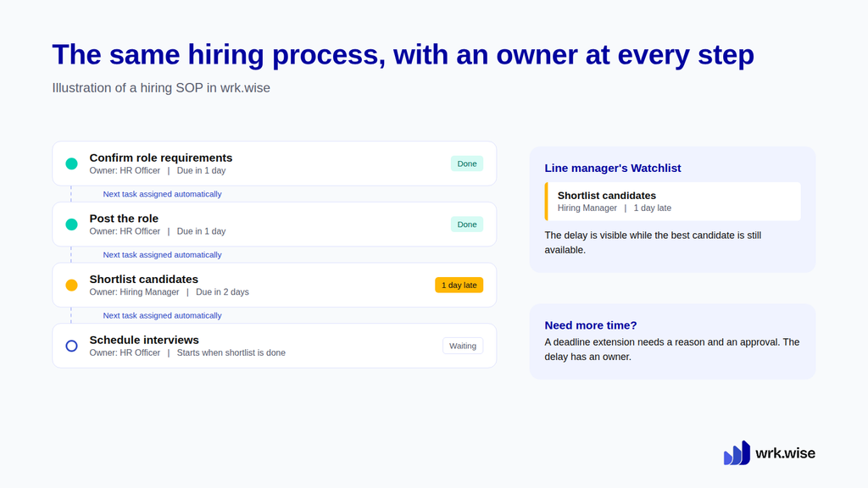Click the orange status dot for Shortlist candidates
868x488 pixels.
tap(71, 286)
